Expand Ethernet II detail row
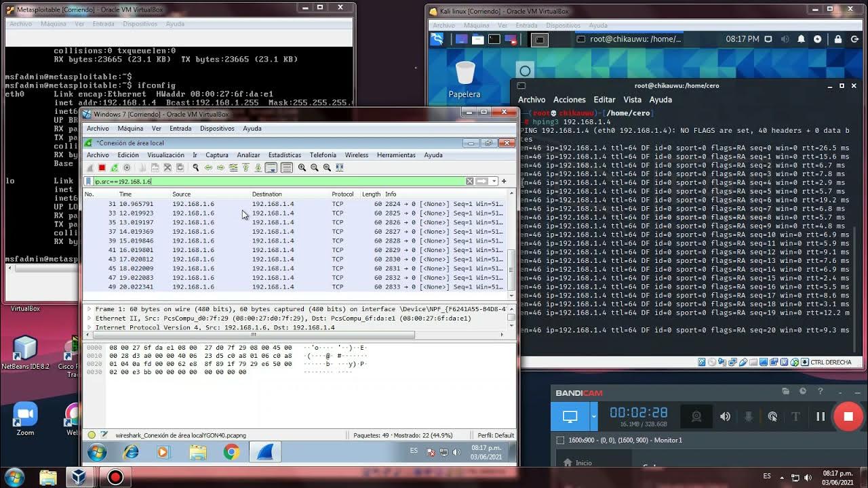Viewport: 868px width, 488px height. pos(90,318)
